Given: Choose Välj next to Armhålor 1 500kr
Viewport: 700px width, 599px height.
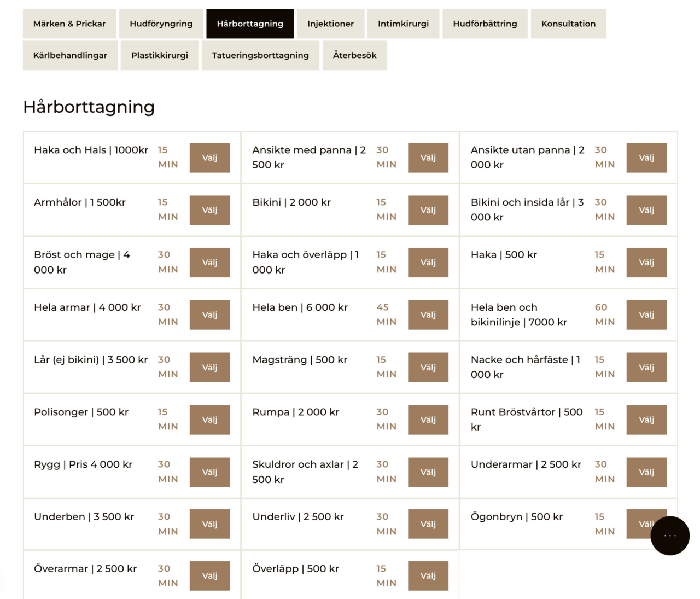Looking at the screenshot, I should click(209, 210).
